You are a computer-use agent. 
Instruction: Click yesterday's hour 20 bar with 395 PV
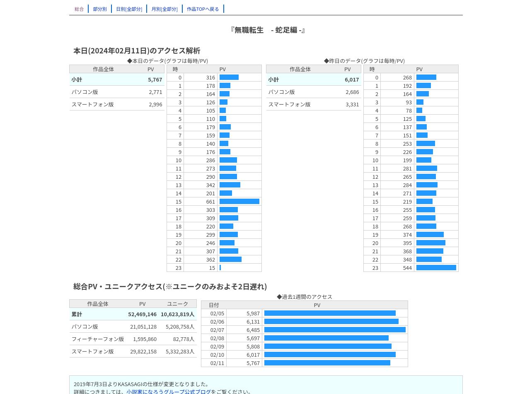pyautogui.click(x=431, y=243)
